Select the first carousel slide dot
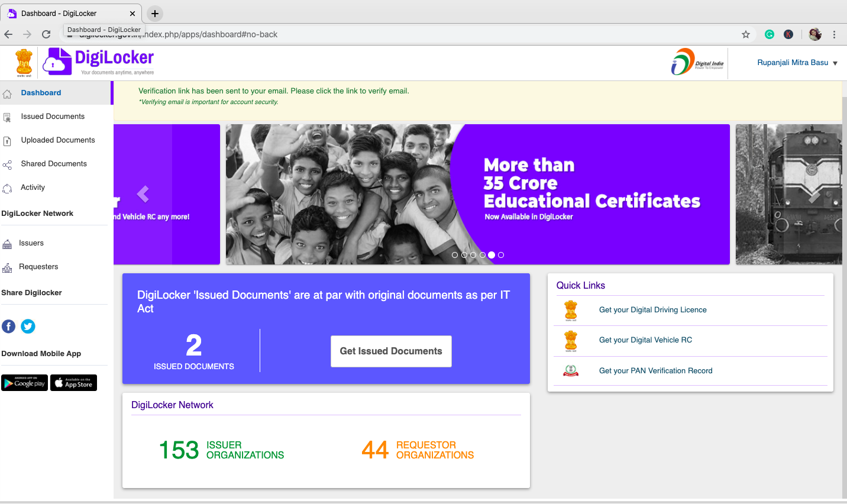 [x=455, y=255]
